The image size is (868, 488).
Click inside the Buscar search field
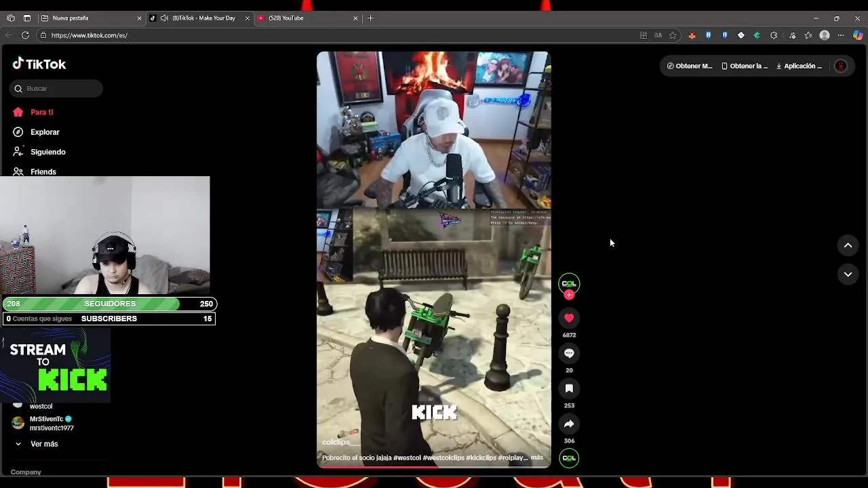click(56, 89)
